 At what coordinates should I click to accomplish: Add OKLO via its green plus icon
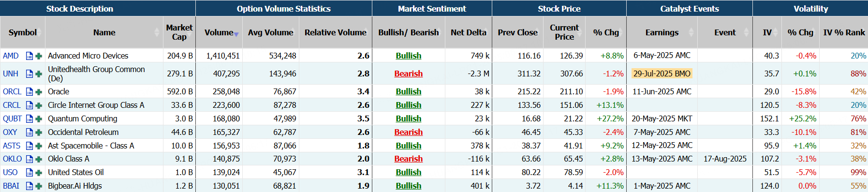click(39, 159)
